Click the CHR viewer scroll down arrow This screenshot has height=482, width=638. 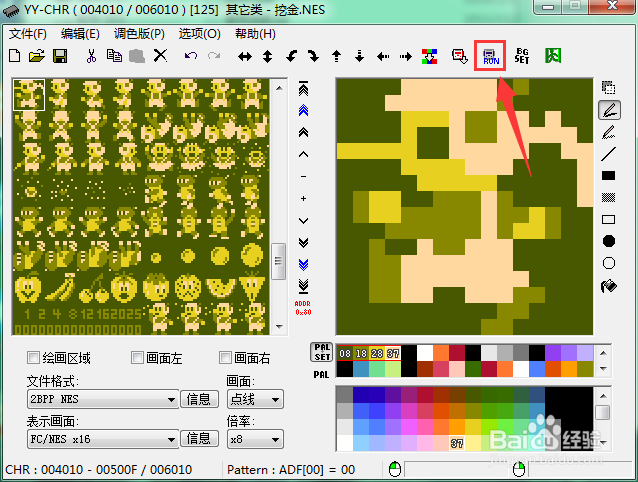[x=279, y=327]
